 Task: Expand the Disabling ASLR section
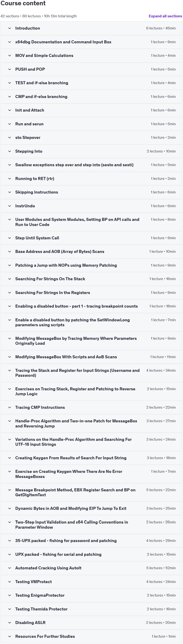coord(91,623)
